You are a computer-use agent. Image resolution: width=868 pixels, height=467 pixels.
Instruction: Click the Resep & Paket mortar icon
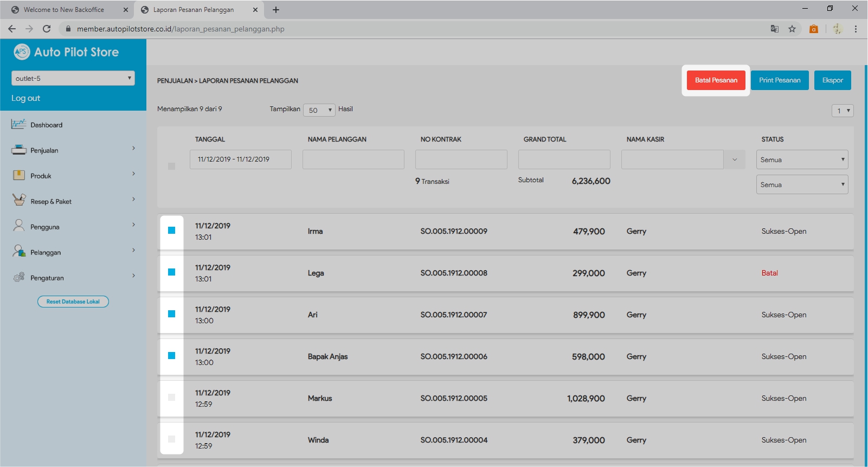[x=19, y=200]
